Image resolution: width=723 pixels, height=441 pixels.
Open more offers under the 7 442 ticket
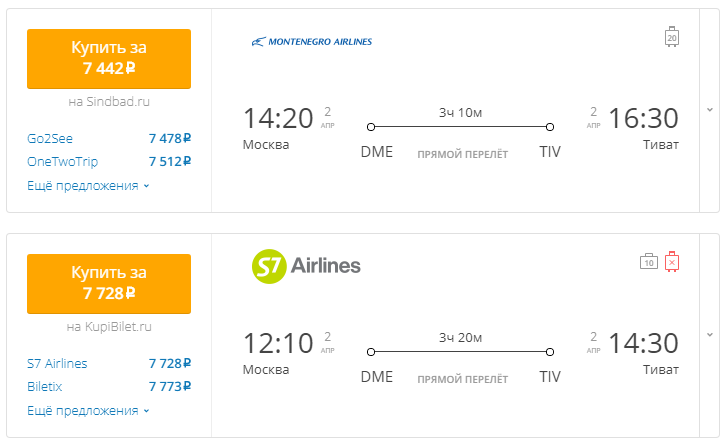88,185
